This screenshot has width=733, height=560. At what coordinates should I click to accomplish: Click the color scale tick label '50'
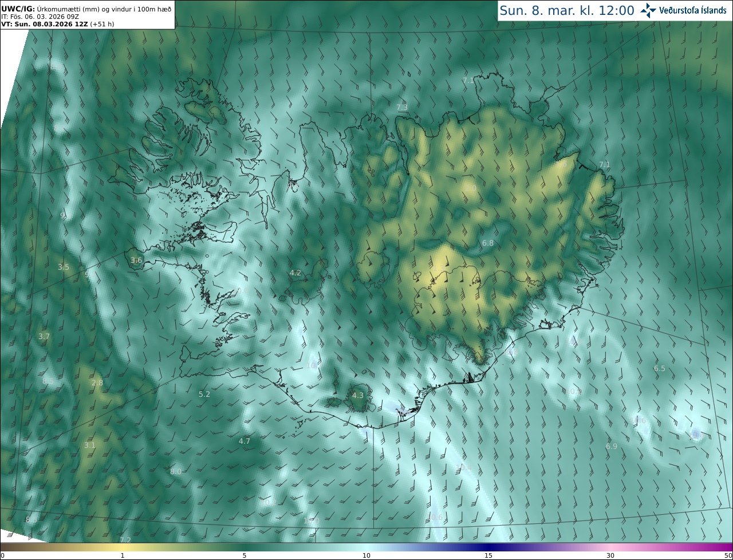pos(728,556)
